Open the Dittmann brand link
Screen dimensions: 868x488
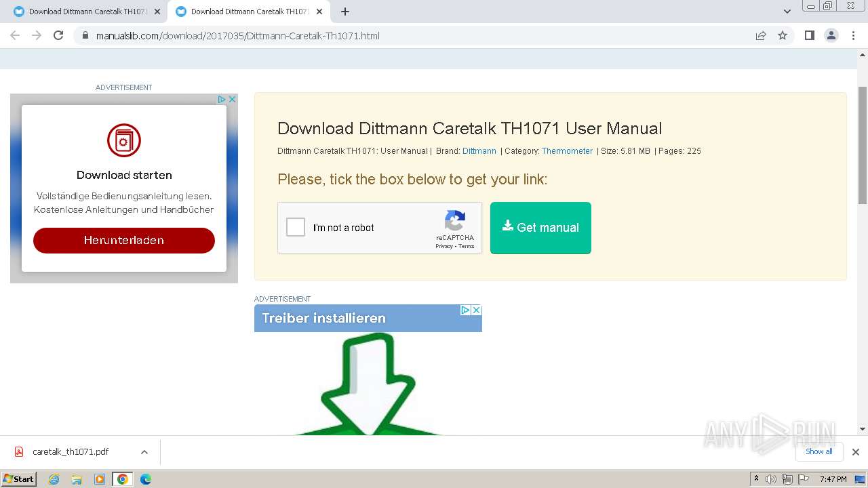tap(479, 151)
